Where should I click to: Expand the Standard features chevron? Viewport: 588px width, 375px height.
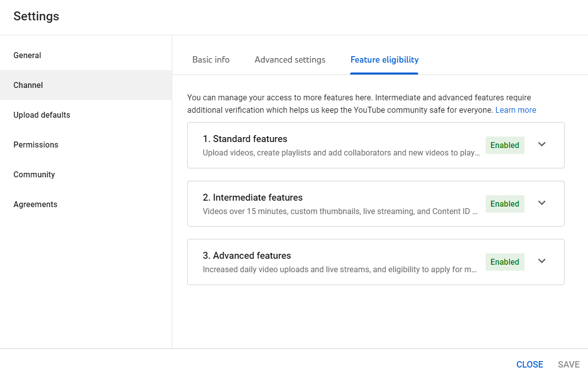pos(542,145)
